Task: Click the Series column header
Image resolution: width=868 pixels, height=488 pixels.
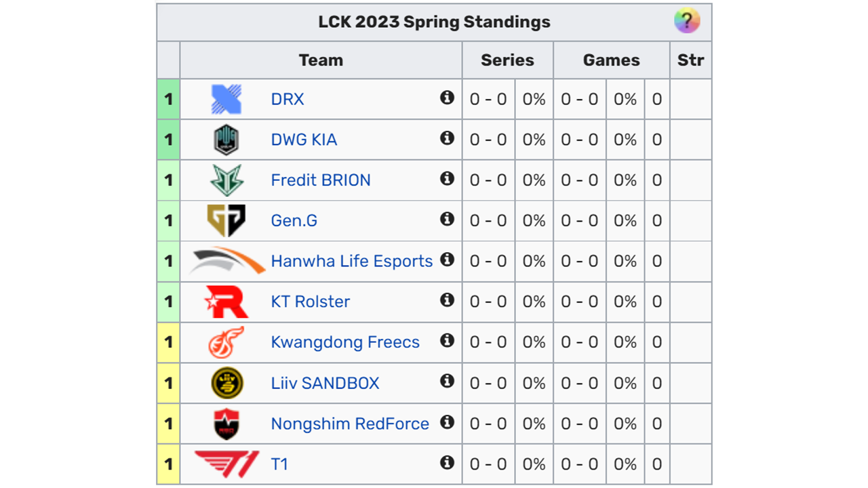Action: point(507,60)
